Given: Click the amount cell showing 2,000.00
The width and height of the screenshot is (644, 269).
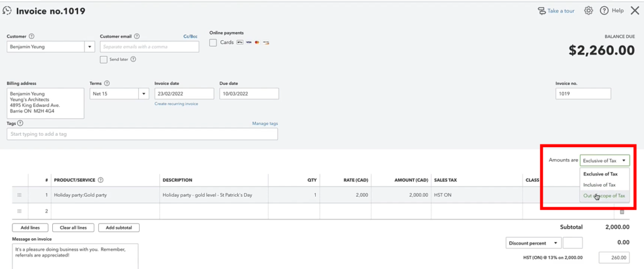Looking at the screenshot, I should 401,195.
